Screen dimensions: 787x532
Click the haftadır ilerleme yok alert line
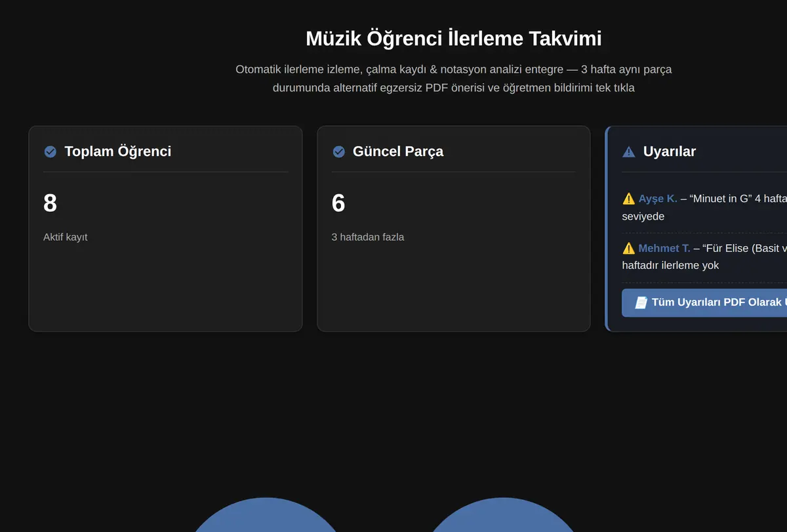point(670,266)
